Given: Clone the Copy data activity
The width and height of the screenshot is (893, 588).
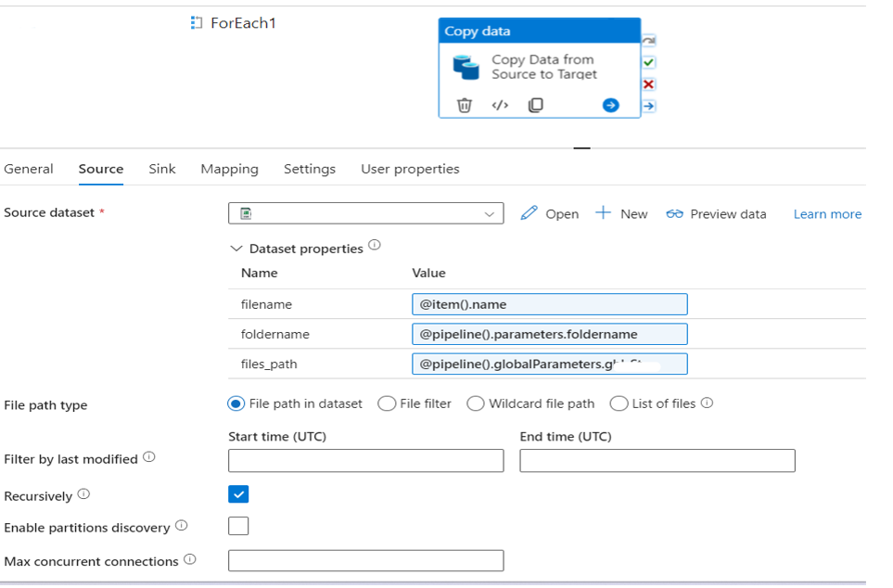Looking at the screenshot, I should click(535, 105).
